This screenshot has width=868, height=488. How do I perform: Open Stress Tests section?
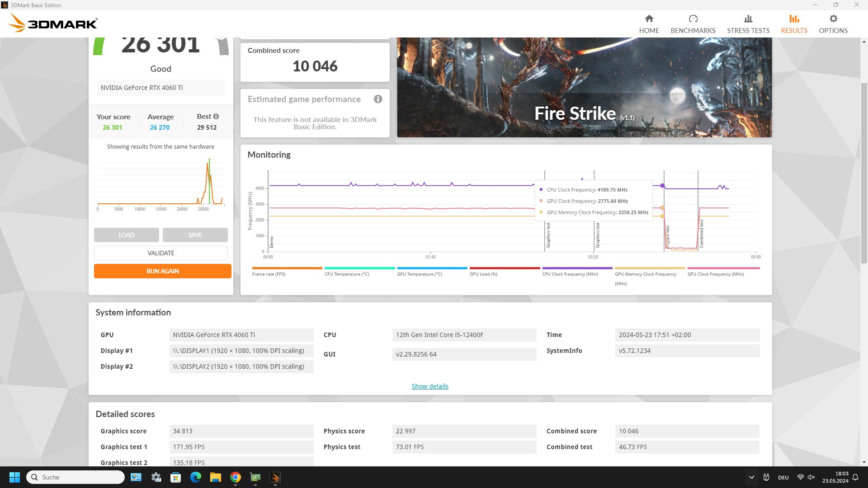pos(748,24)
